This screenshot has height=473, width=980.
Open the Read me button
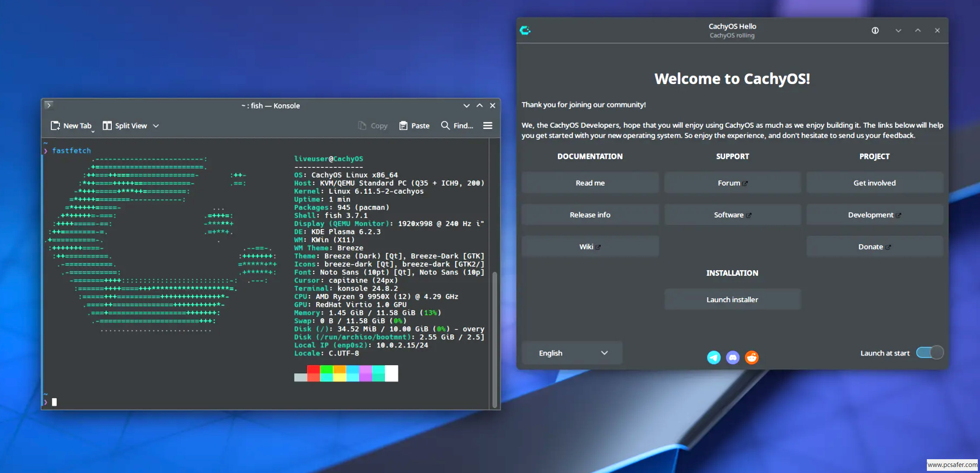click(590, 183)
